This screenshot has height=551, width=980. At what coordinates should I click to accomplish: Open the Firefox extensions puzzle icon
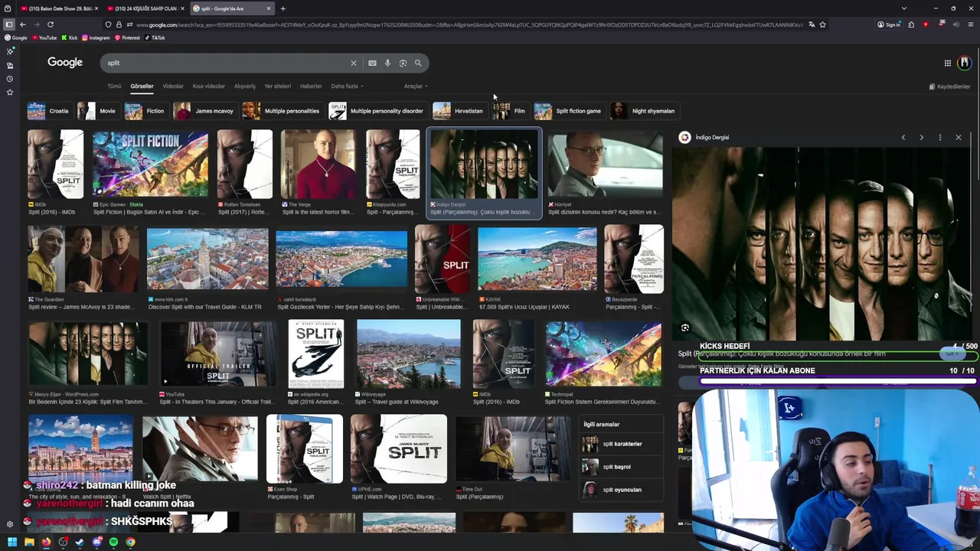click(911, 24)
